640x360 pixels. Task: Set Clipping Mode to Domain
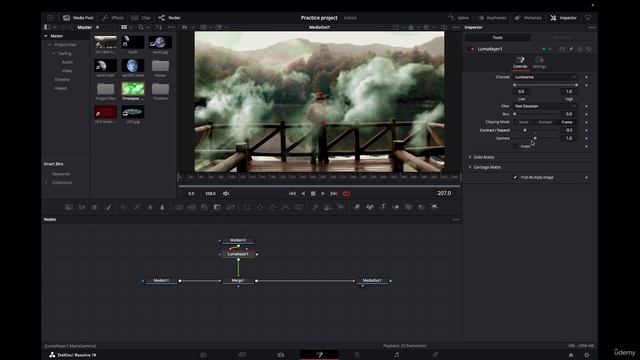tap(545, 122)
